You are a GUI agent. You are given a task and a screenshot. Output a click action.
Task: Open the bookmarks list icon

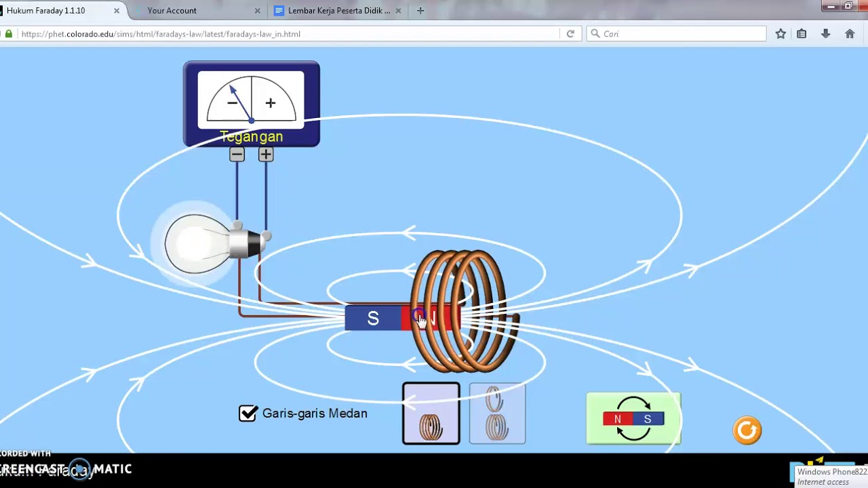[802, 34]
